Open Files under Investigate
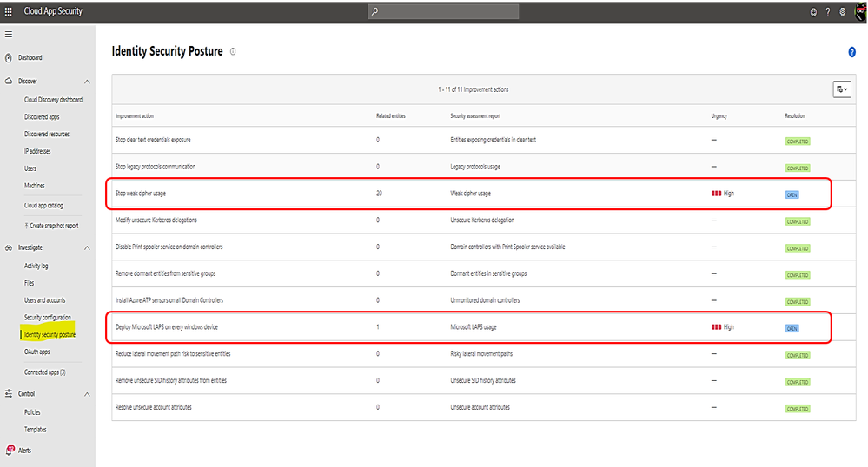Viewport: 868px width, 467px height. click(x=29, y=283)
